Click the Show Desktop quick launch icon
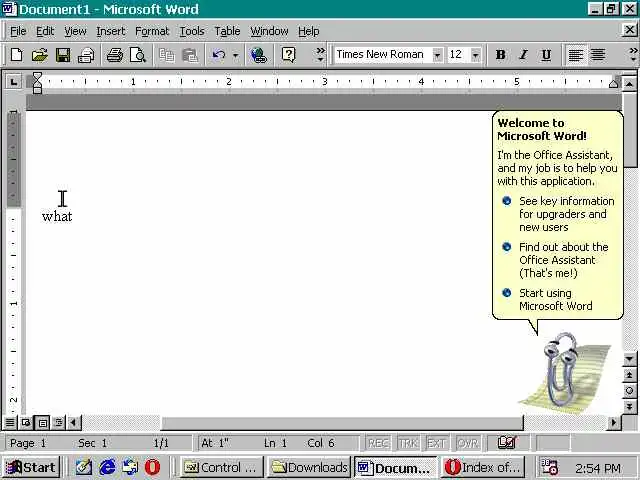The width and height of the screenshot is (640, 480). 84,467
